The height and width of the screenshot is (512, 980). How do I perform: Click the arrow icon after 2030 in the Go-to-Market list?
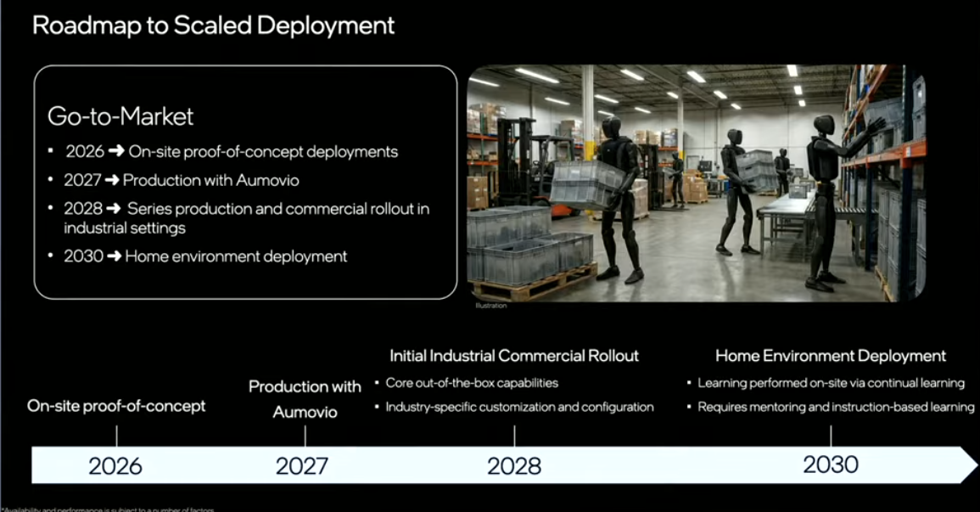click(x=115, y=256)
